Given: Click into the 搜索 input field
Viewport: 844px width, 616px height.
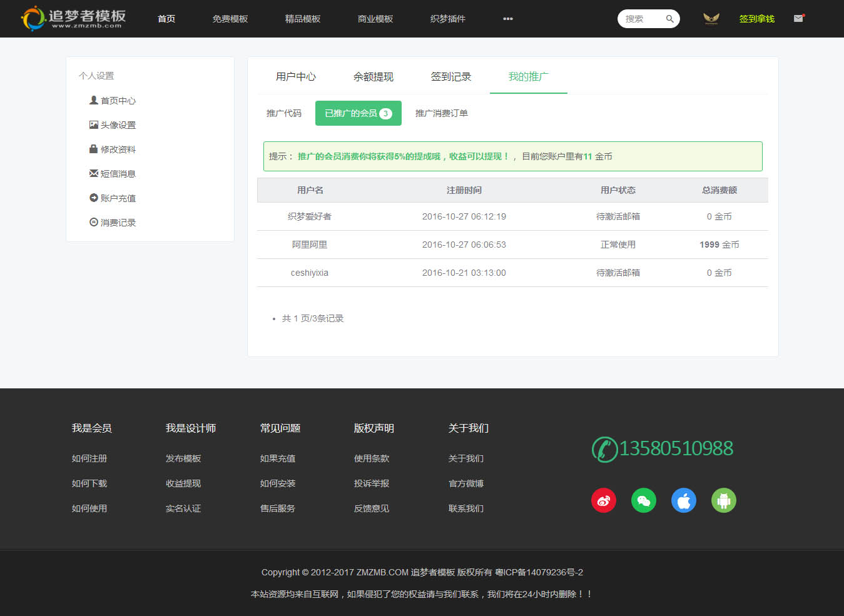Looking at the screenshot, I should (x=641, y=19).
